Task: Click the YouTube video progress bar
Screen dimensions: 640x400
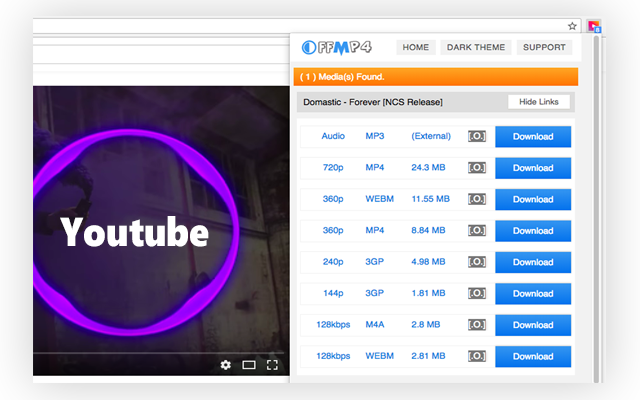Action: pos(158,352)
